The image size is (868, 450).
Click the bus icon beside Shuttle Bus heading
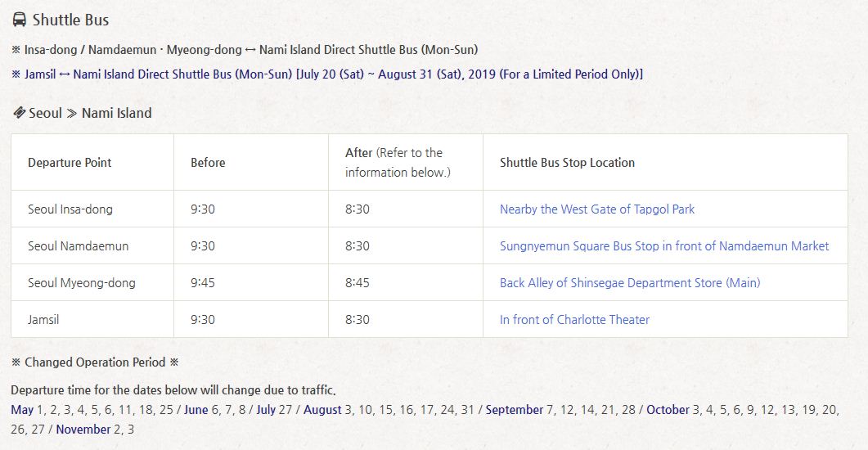(20, 20)
